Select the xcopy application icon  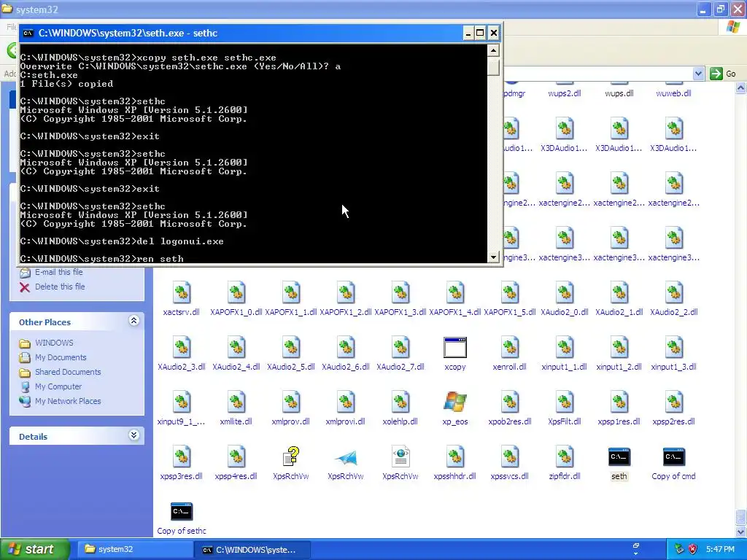point(455,348)
